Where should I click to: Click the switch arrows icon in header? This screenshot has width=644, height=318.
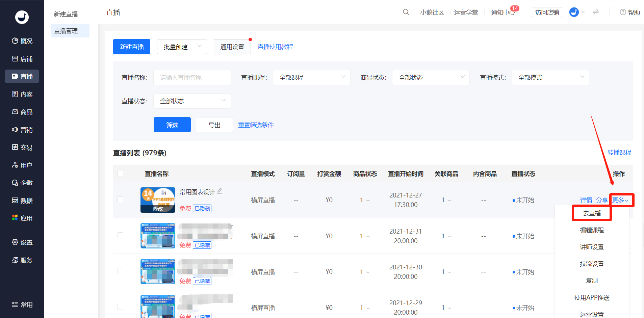596,12
